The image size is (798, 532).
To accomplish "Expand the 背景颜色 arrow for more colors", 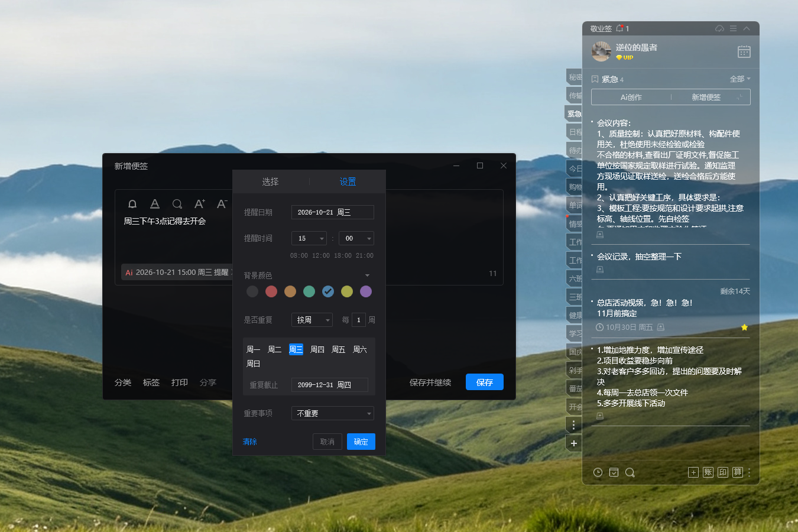I will click(368, 275).
